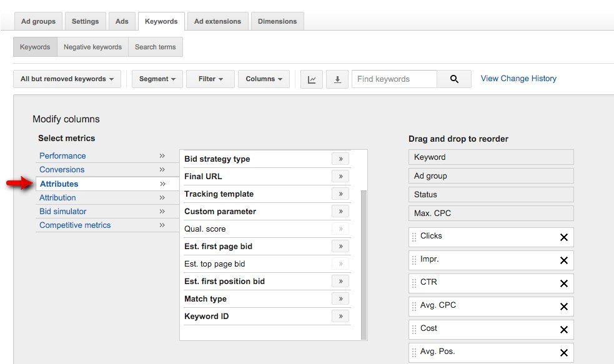Remove the Cost column
Image resolution: width=614 pixels, height=364 pixels.
pos(563,329)
